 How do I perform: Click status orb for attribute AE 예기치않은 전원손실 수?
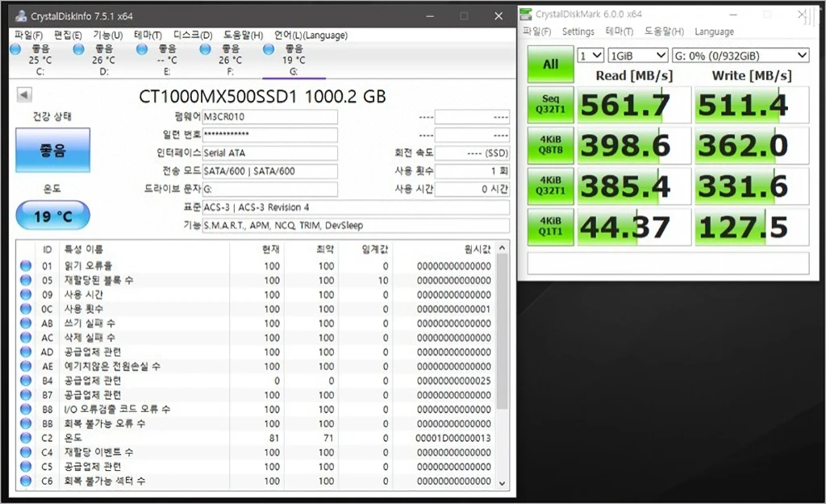pyautogui.click(x=26, y=366)
